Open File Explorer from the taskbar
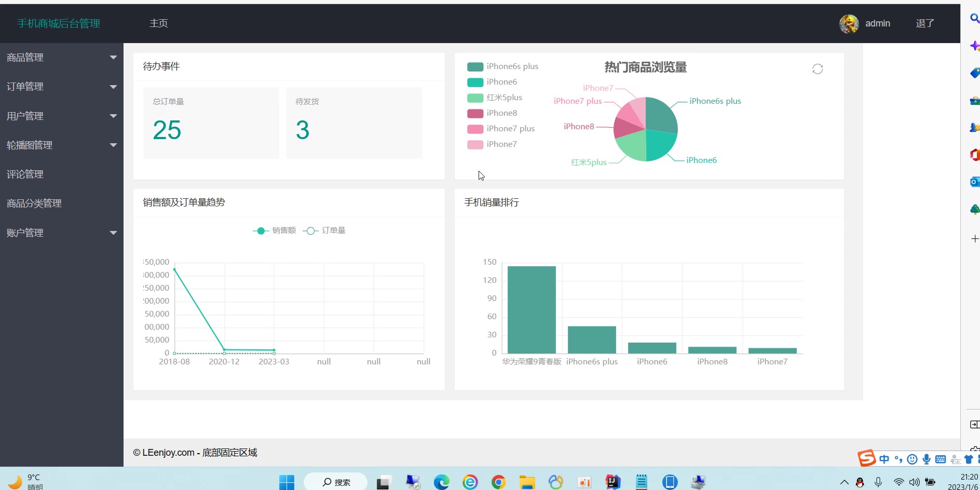Screen dimensions: 980x490 (527, 482)
